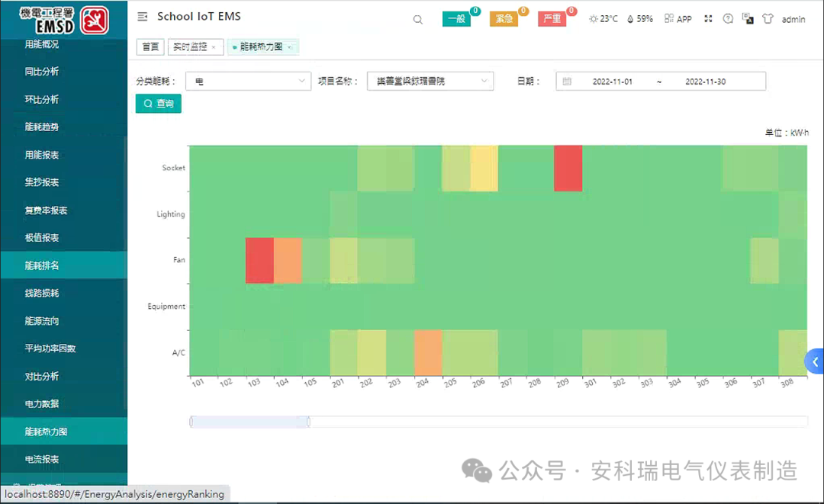Click the hamburger menu icon beside School IoT EMS

141,15
